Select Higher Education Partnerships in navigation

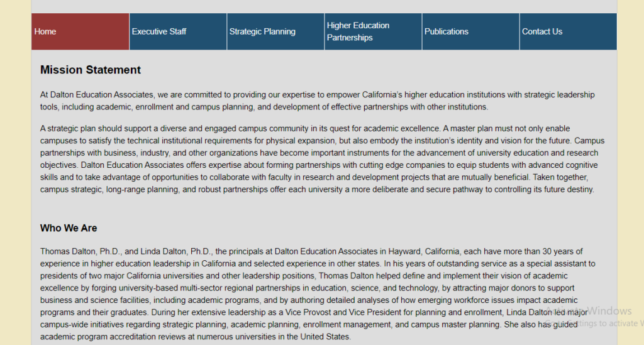(x=372, y=31)
